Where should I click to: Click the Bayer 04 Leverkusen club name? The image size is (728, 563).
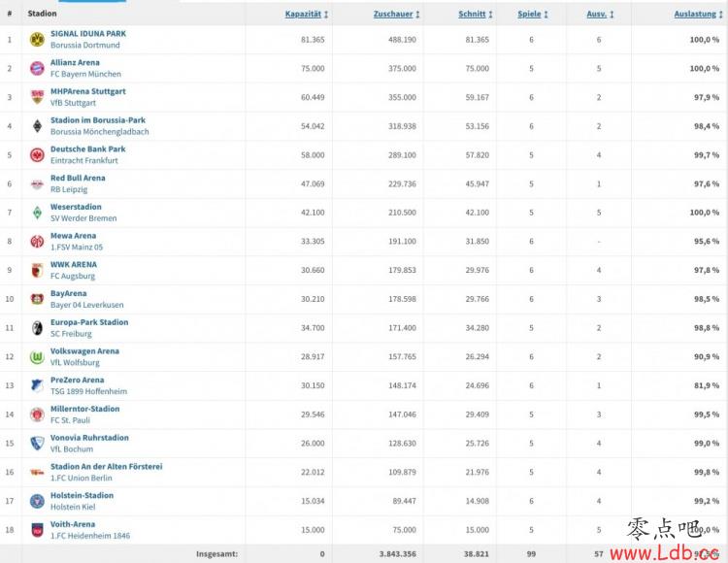coord(86,305)
